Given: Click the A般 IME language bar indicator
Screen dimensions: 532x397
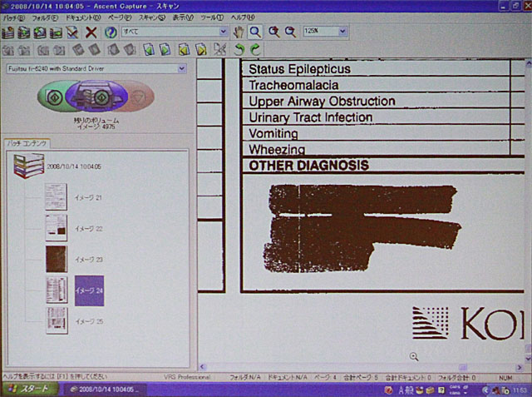Looking at the screenshot, I should point(406,390).
